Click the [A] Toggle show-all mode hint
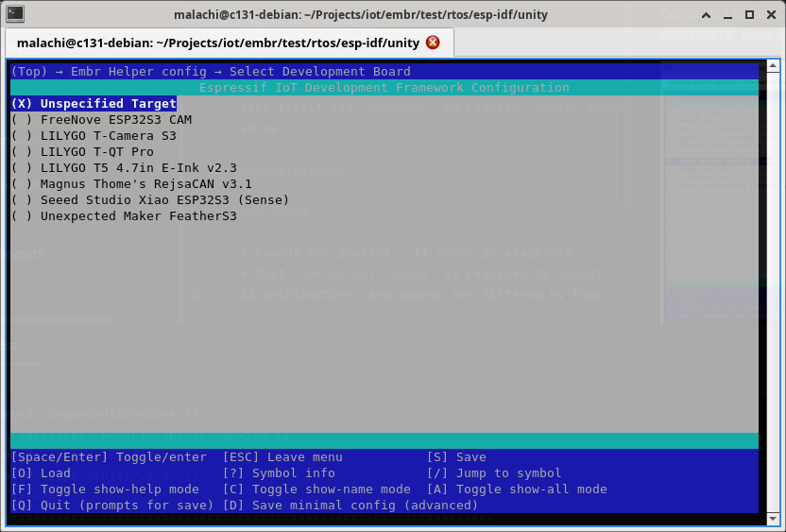 (x=517, y=489)
